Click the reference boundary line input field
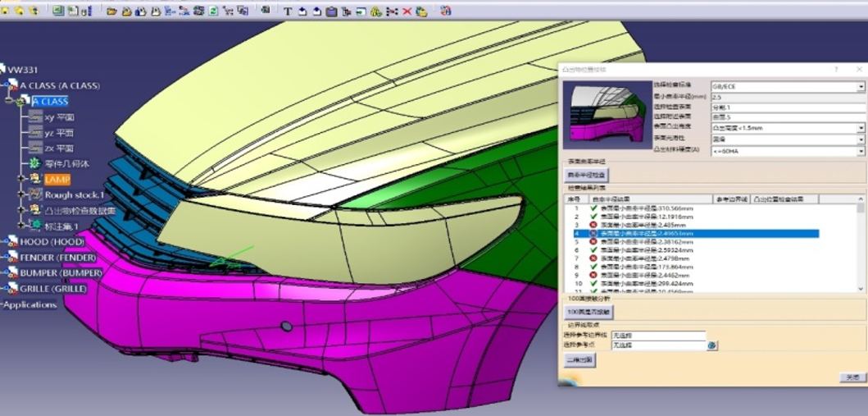Image resolution: width=868 pixels, height=416 pixels. coord(657,336)
